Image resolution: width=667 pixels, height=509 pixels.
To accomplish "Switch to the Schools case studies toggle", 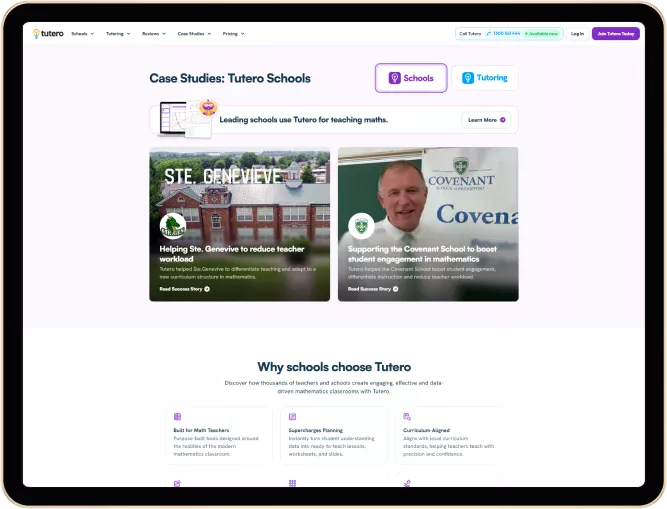I will click(x=411, y=78).
